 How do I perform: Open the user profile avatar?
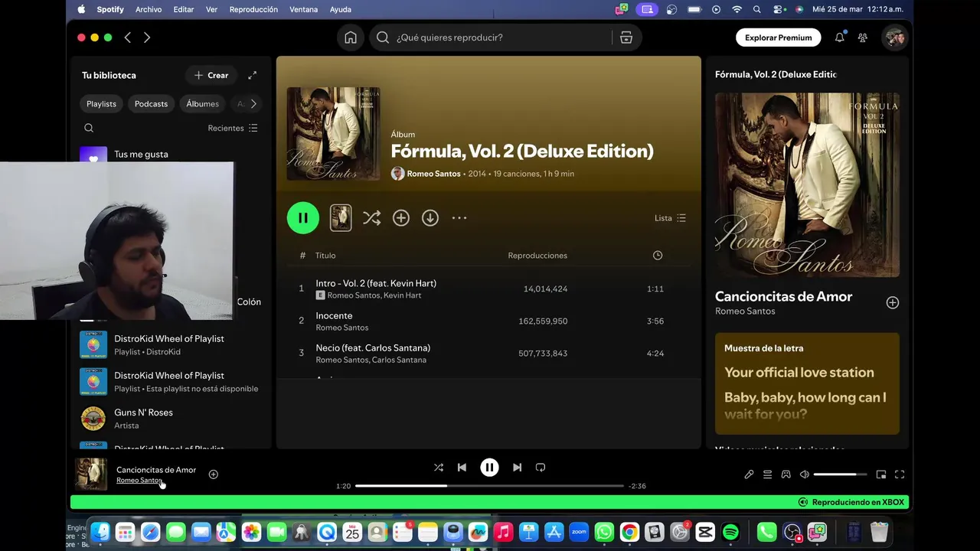tap(894, 37)
